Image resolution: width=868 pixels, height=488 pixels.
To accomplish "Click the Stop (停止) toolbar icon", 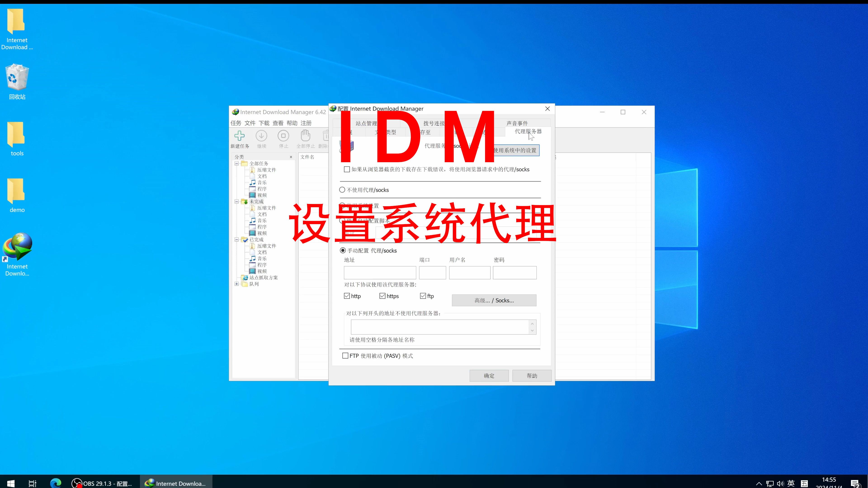I will tap(283, 136).
